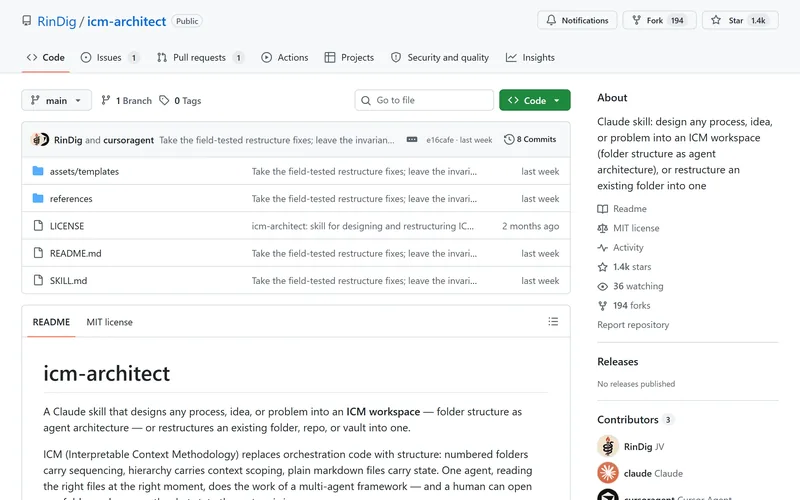Viewport: 800px width, 500px height.
Task: Open the Insights tab
Action: click(x=530, y=58)
